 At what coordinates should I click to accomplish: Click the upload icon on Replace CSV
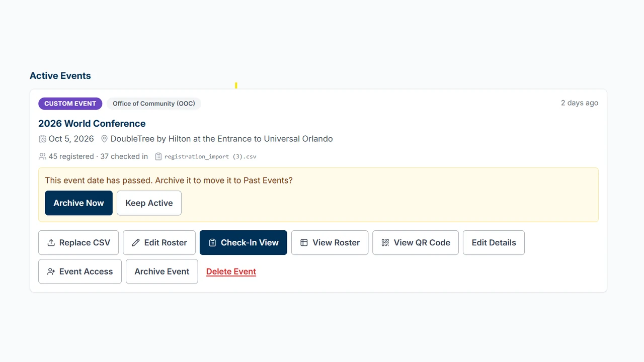(51, 243)
